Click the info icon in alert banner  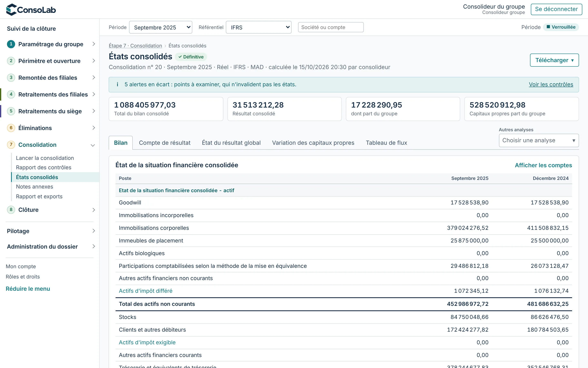point(117,84)
